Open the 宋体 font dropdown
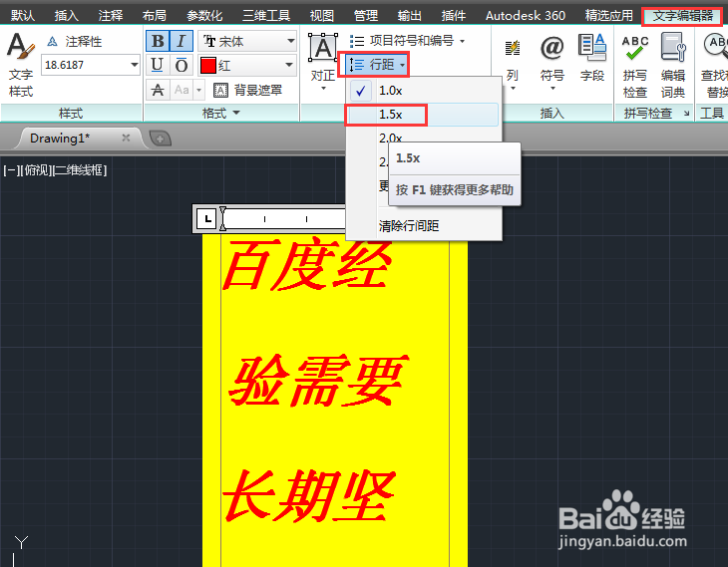728x567 pixels. pos(247,41)
